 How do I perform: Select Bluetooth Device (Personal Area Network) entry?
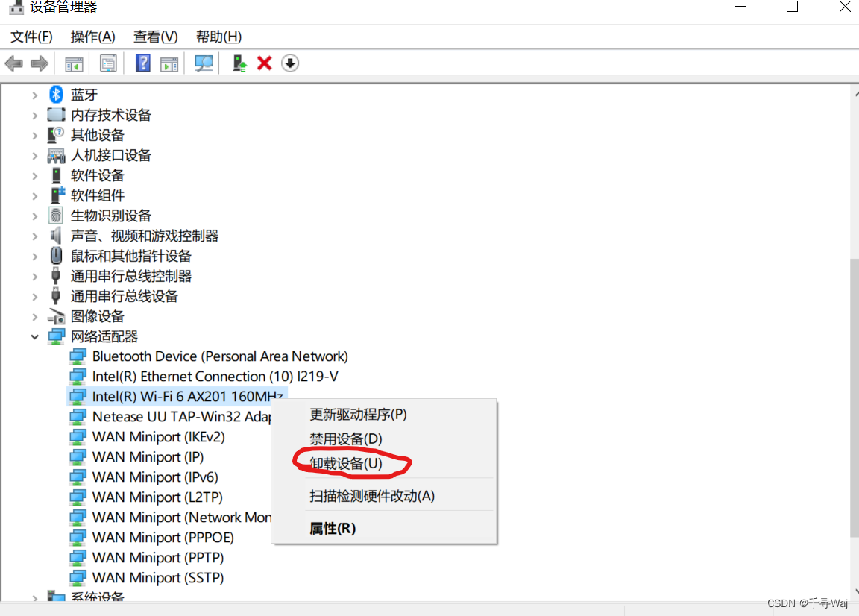click(220, 356)
